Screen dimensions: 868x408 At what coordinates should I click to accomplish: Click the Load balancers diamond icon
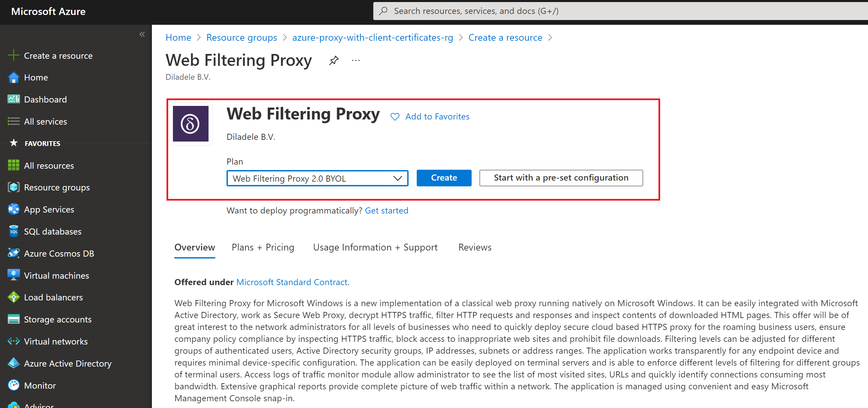pyautogui.click(x=14, y=297)
